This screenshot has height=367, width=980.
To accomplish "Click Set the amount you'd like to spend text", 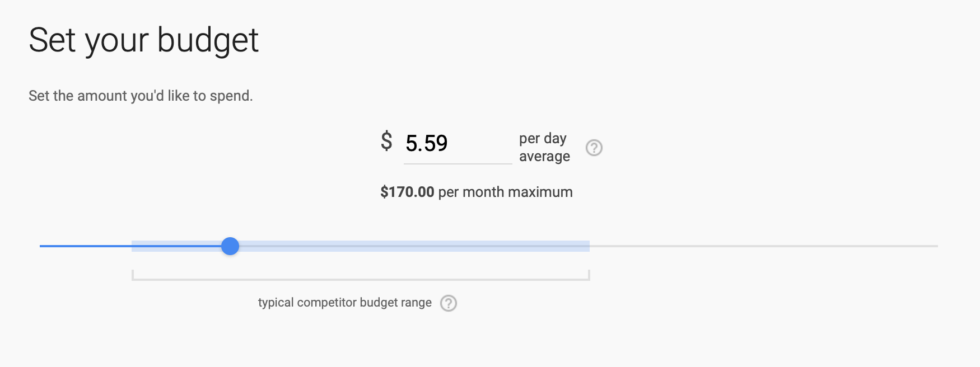I will tap(141, 96).
